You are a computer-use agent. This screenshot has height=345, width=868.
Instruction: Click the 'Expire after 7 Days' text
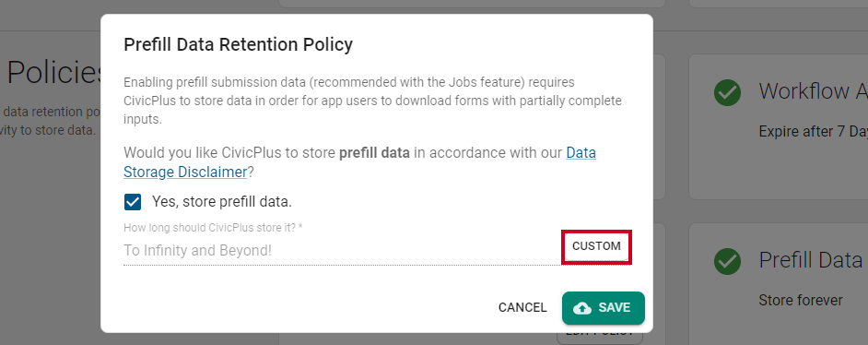(814, 132)
